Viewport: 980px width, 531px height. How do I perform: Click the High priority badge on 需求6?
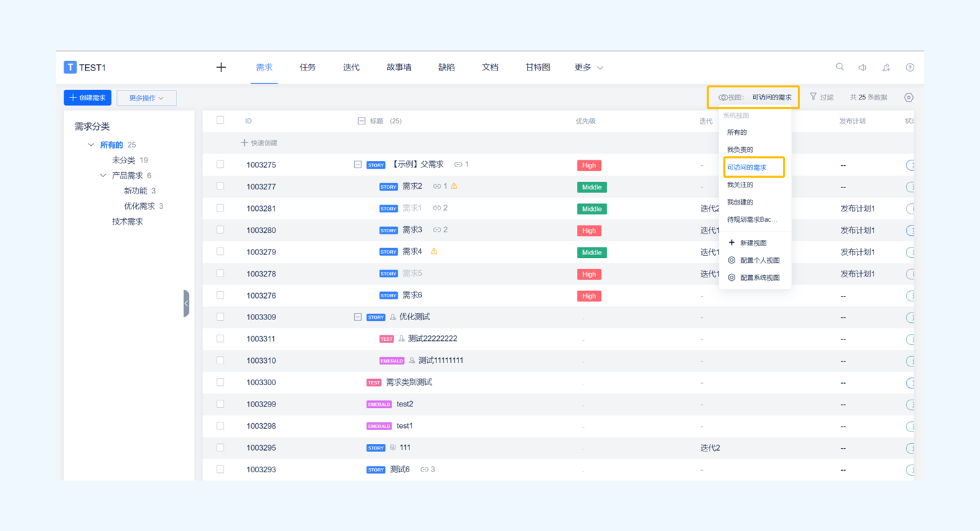pyautogui.click(x=589, y=296)
